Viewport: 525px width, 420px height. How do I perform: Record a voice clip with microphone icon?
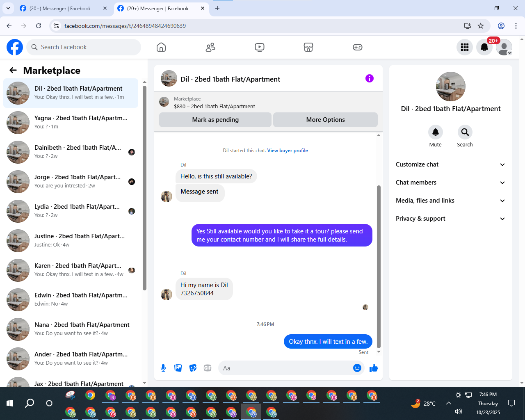tap(163, 368)
